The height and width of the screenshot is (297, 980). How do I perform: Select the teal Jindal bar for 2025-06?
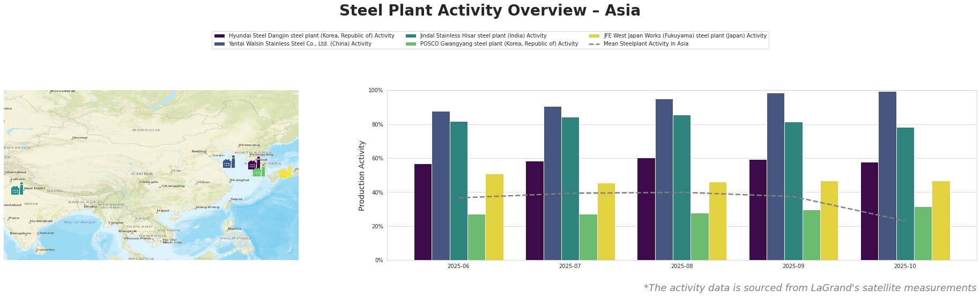(458, 191)
